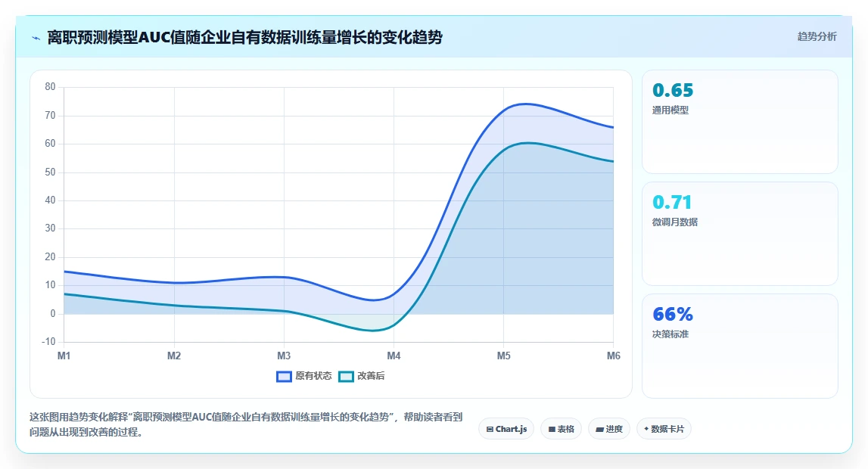
Task: Click the 80 y-axis tick label
Action: (51, 87)
